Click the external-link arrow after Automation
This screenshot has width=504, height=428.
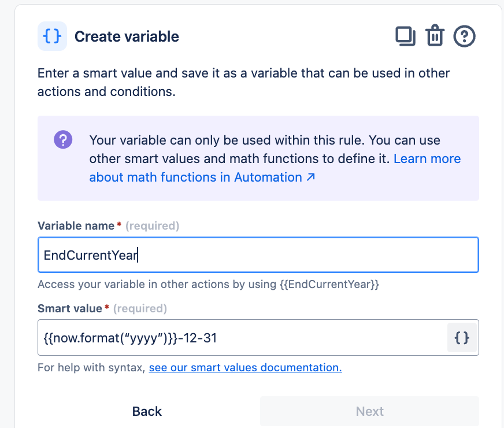[310, 178]
